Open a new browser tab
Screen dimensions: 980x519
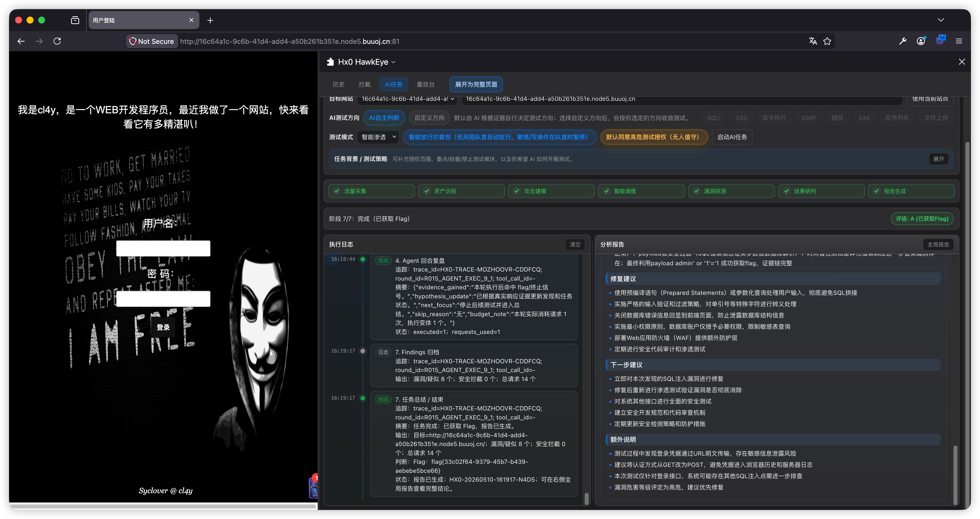click(x=210, y=20)
